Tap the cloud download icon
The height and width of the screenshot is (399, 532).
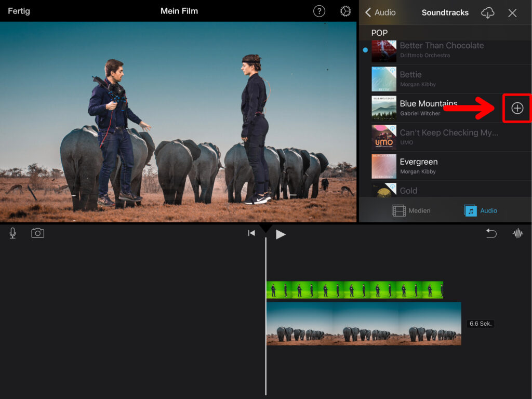coord(487,13)
